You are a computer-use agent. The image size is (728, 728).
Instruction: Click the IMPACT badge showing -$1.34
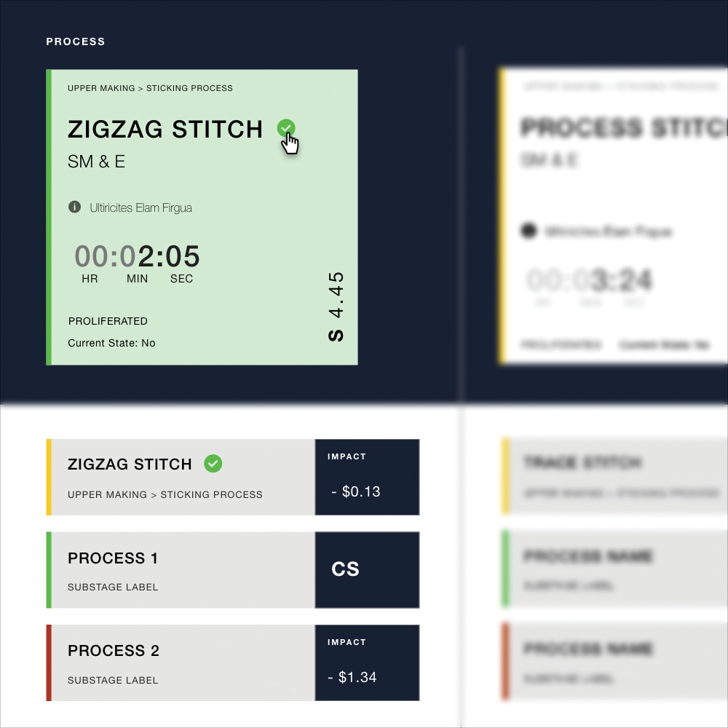click(367, 662)
